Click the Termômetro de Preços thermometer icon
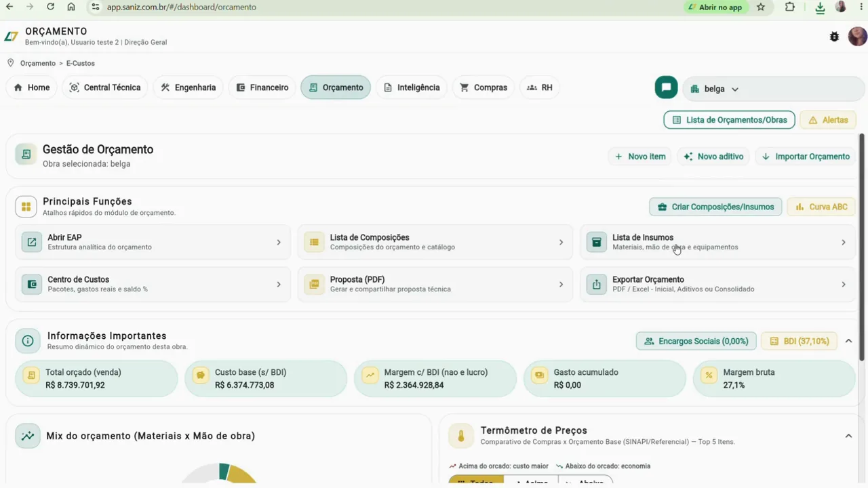Screen dimensions: 868x488 coord(461,436)
